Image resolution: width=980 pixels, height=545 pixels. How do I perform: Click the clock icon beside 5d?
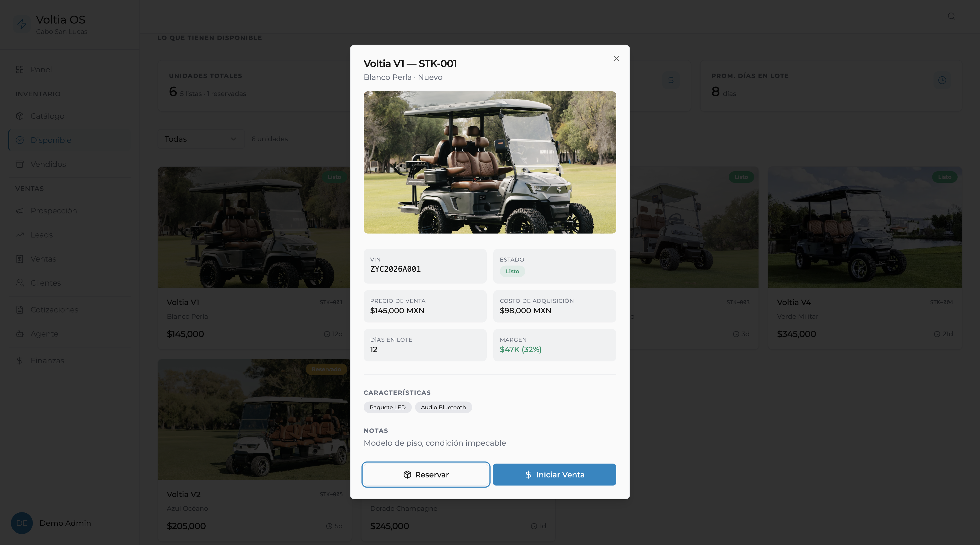tap(329, 526)
